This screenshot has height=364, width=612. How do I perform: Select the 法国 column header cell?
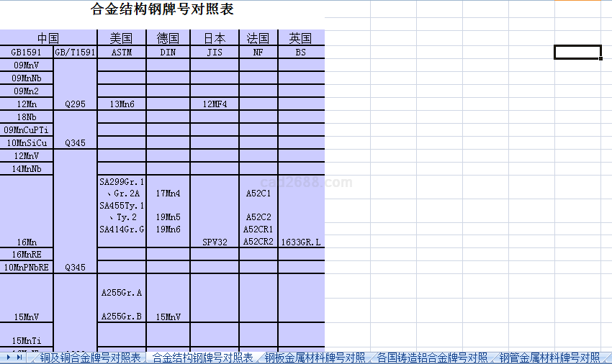(x=258, y=38)
